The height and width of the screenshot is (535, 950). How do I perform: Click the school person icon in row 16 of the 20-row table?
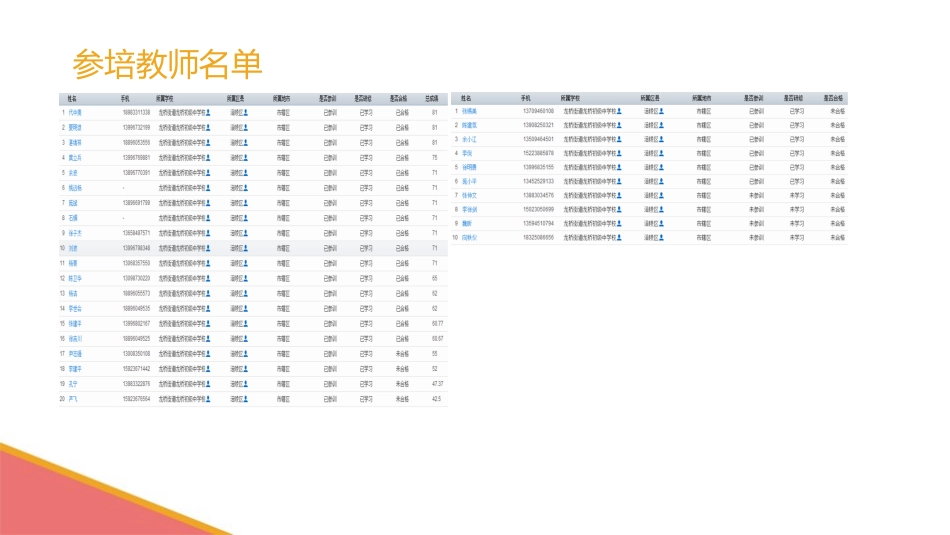(x=208, y=339)
